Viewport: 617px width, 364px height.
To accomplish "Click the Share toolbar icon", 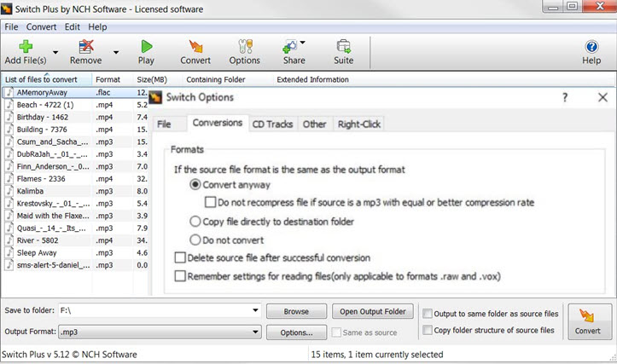I will [x=290, y=47].
